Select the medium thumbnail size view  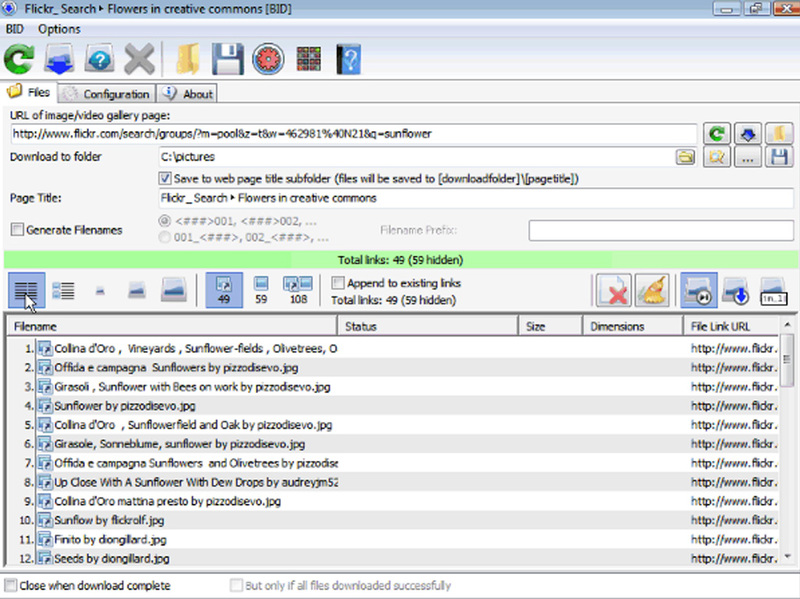[x=137, y=290]
